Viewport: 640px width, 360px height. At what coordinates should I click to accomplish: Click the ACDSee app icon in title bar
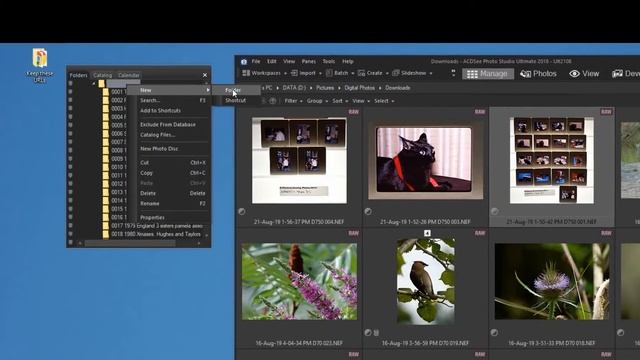point(244,62)
